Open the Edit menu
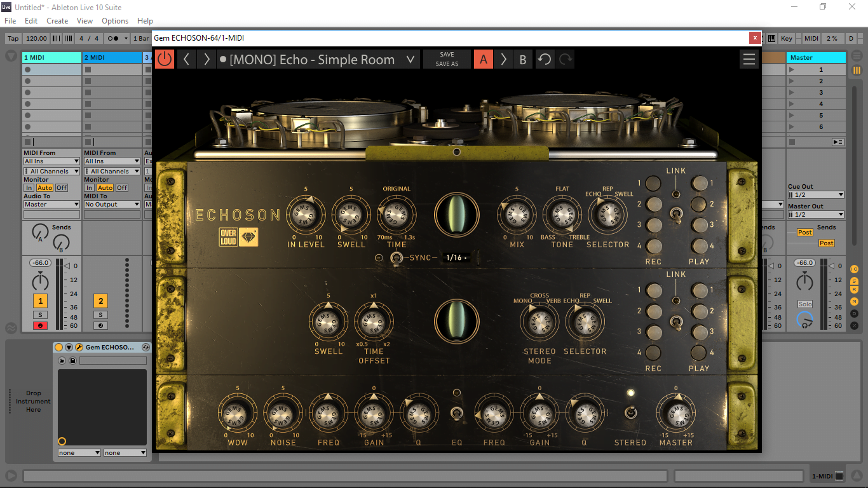The height and width of the screenshot is (488, 868). coord(32,21)
